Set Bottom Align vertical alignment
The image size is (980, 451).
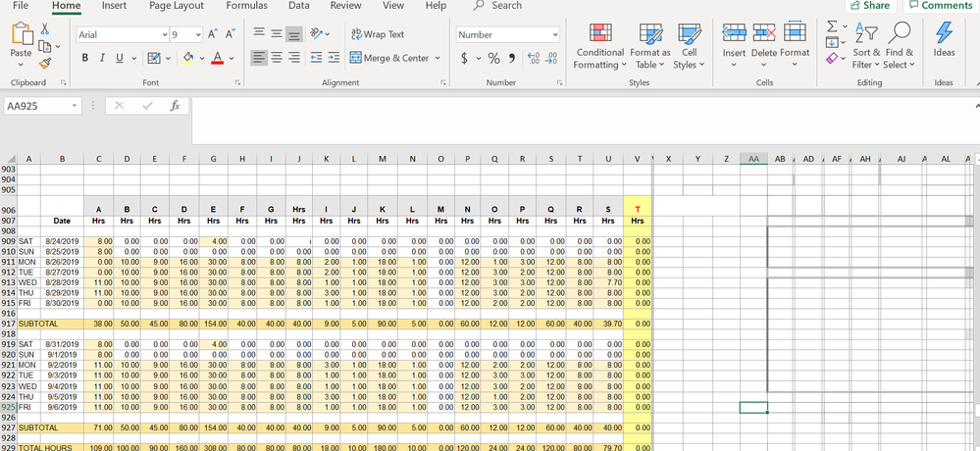pos(293,33)
